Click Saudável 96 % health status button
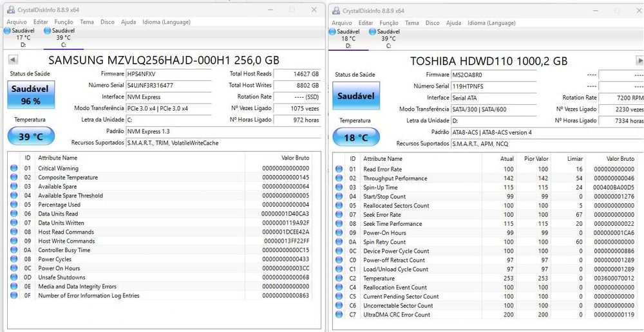The height and width of the screenshot is (332, 644). 31,95
